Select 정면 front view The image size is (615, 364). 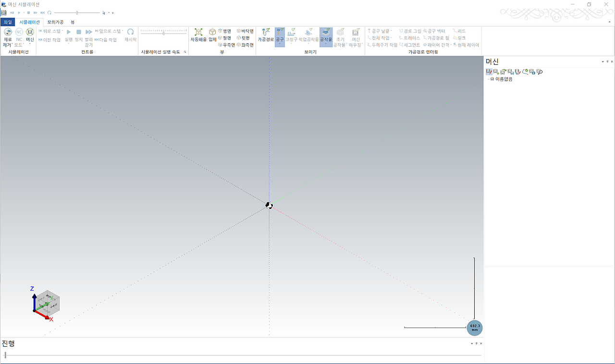point(224,38)
